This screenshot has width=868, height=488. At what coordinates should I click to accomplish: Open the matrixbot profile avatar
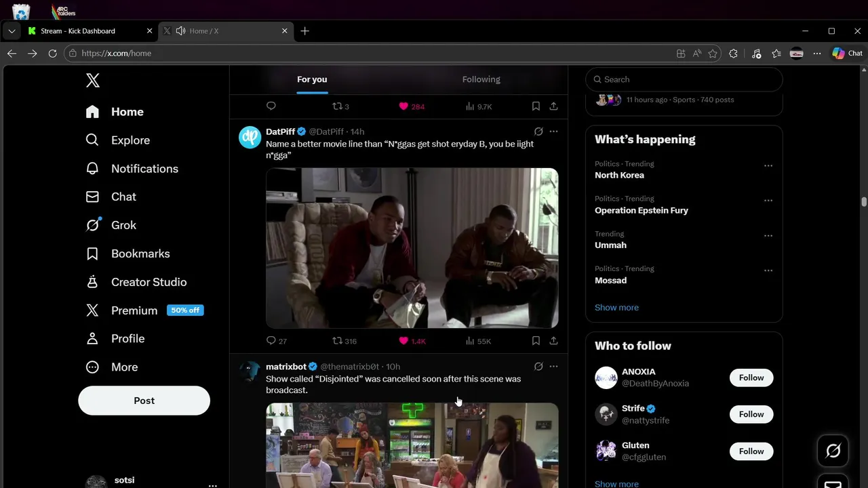click(x=250, y=372)
